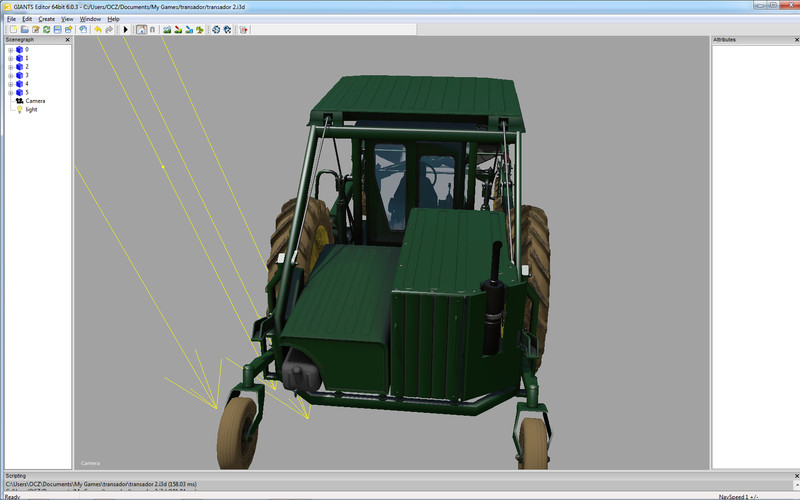Viewport: 800px width, 500px height.
Task: Toggle the framed camera view toolbar button
Action: coord(141,30)
